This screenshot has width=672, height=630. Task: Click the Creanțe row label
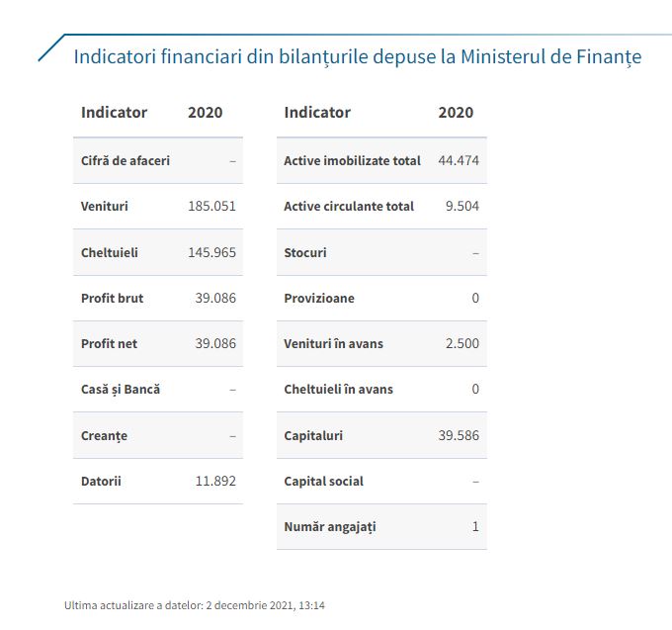104,436
